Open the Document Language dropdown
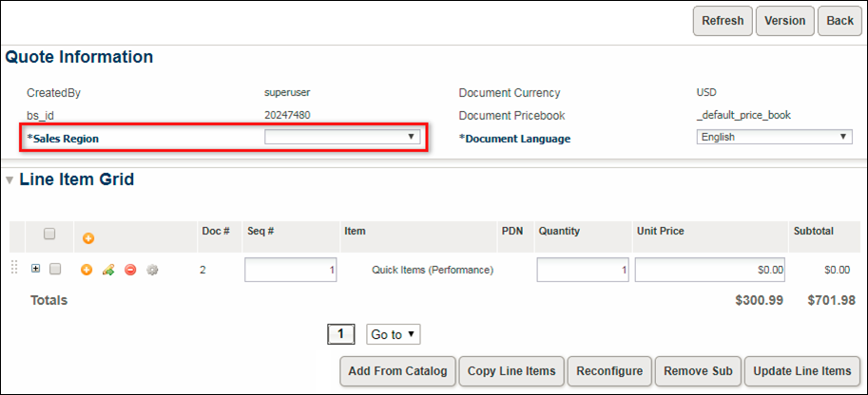The height and width of the screenshot is (395, 868). coord(774,137)
